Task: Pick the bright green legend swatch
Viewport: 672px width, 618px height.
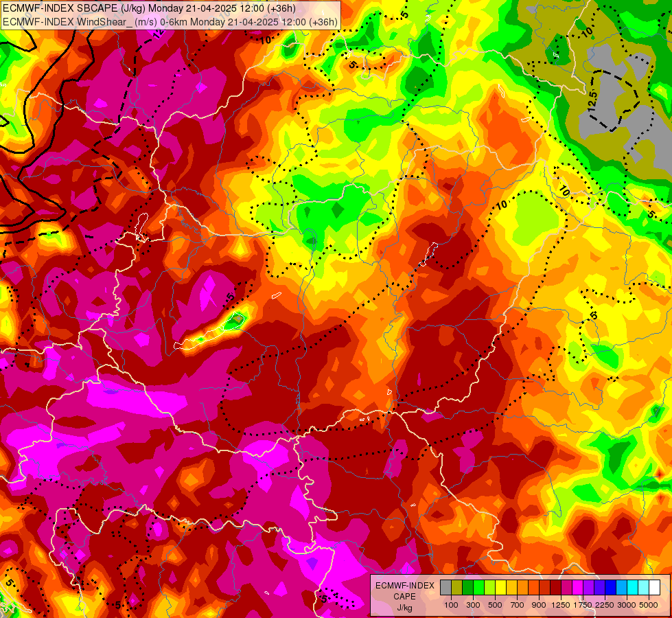Action: [478, 587]
